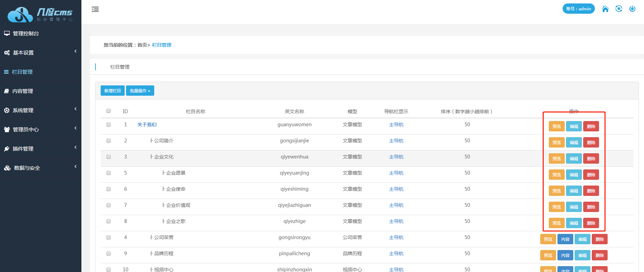The width and height of the screenshot is (644, 272).
Task: Click 删除 for row 企业文化
Action: tap(591, 158)
